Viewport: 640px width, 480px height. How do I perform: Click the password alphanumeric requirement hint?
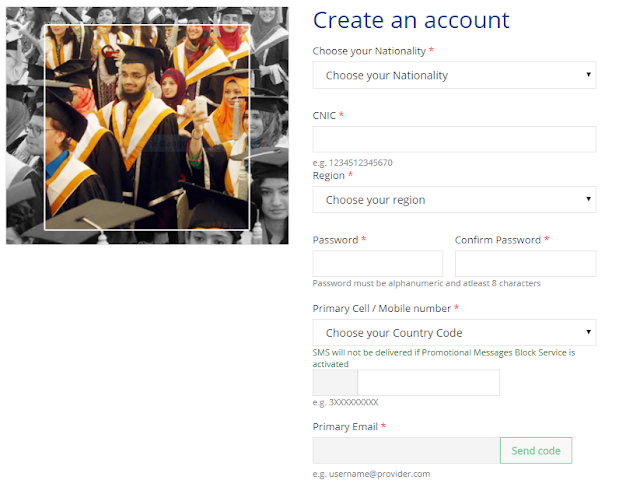pos(427,283)
